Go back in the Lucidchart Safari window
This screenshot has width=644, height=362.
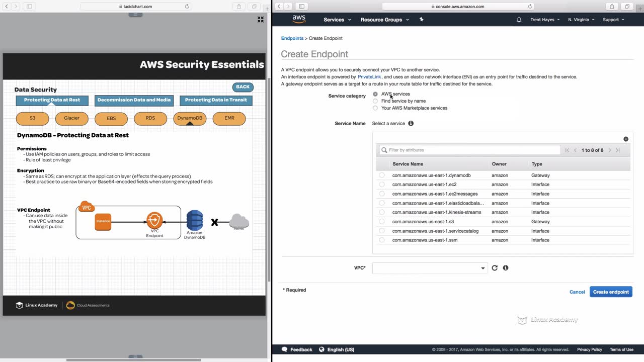(x=7, y=7)
